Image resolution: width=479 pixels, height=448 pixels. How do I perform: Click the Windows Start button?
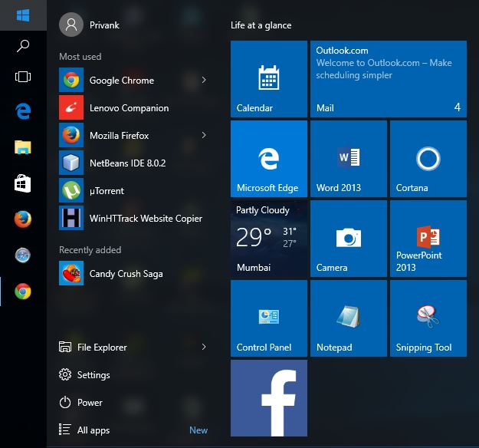point(23,15)
